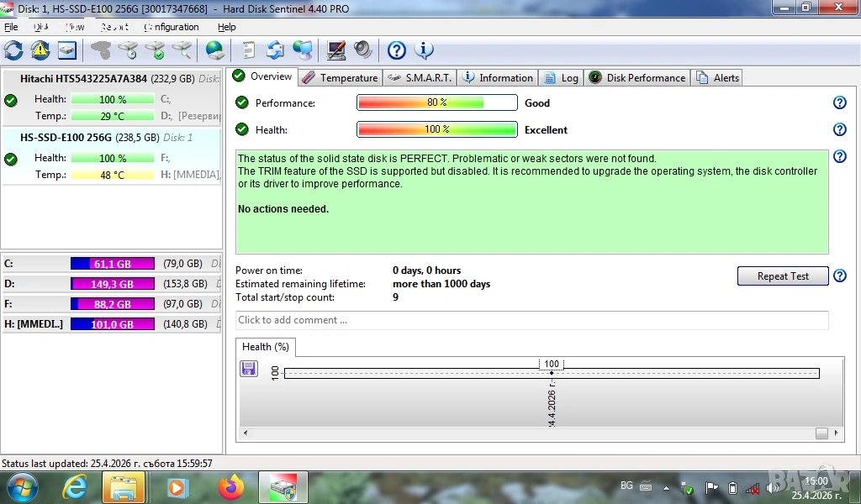Open the blue question mark Help toolbar icon

397,50
